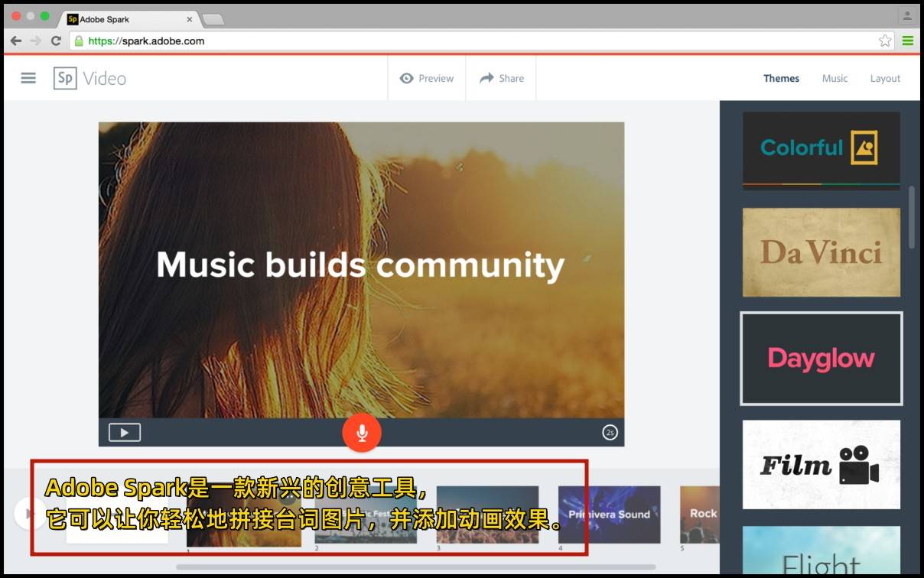Click the horizontal timeline scrollbar
Viewport: 924px width, 578px height.
click(x=415, y=567)
